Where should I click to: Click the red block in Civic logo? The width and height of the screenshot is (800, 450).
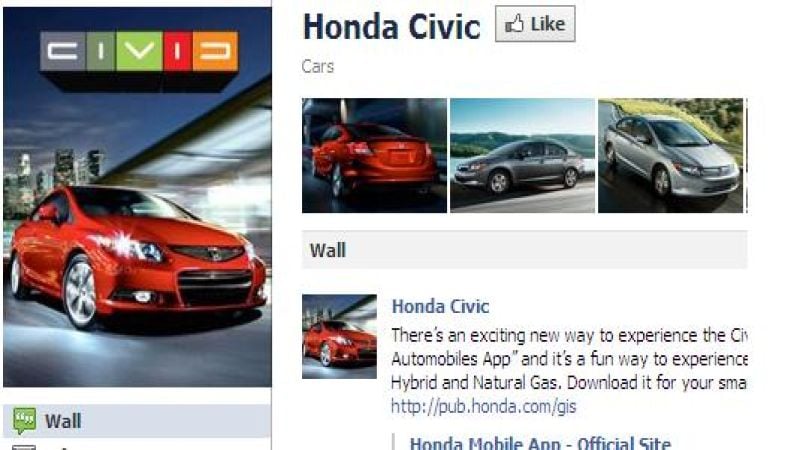point(178,51)
